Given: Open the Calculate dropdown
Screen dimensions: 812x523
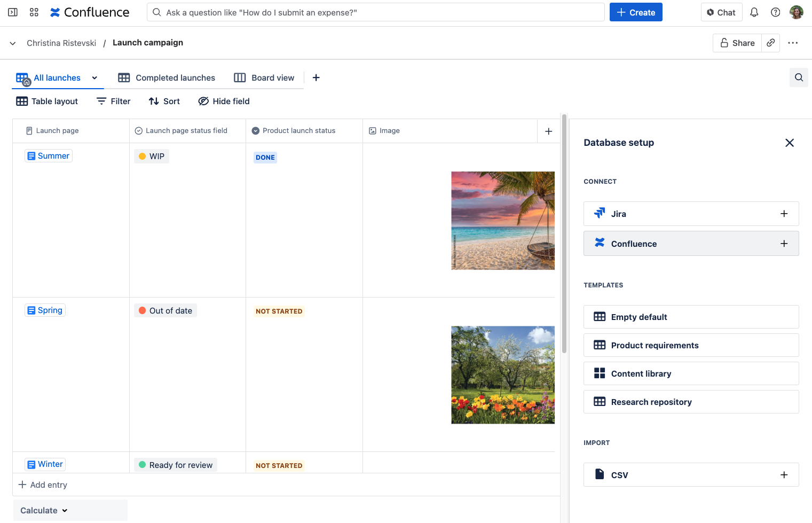Looking at the screenshot, I should pyautogui.click(x=44, y=510).
